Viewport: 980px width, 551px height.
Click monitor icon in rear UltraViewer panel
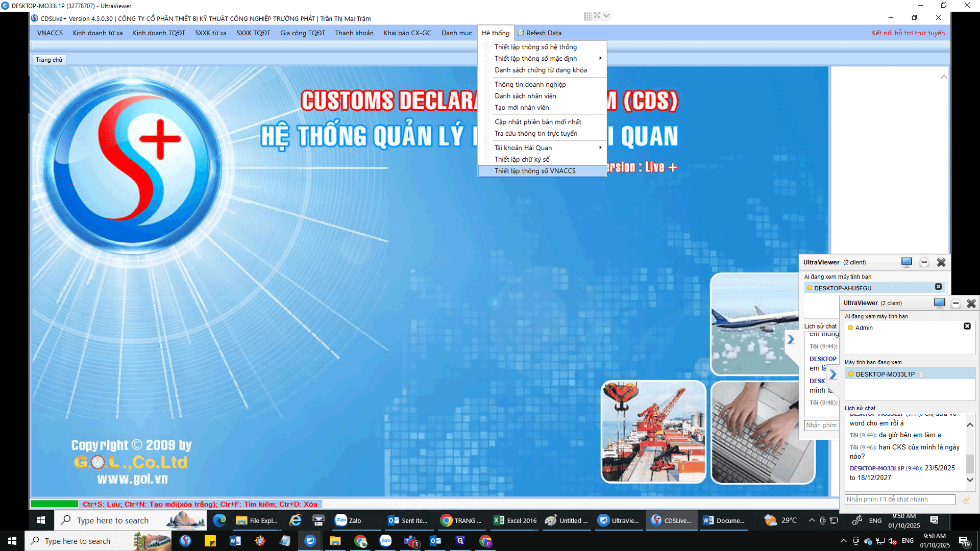click(x=906, y=262)
